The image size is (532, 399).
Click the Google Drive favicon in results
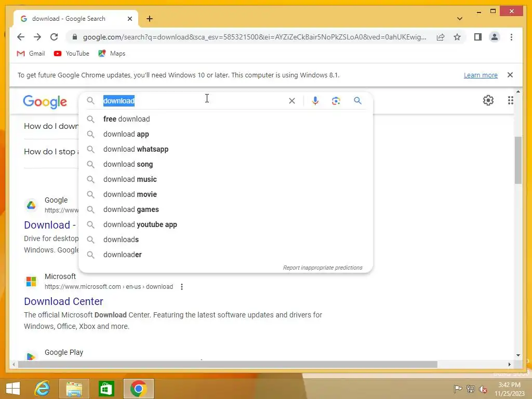click(x=31, y=205)
